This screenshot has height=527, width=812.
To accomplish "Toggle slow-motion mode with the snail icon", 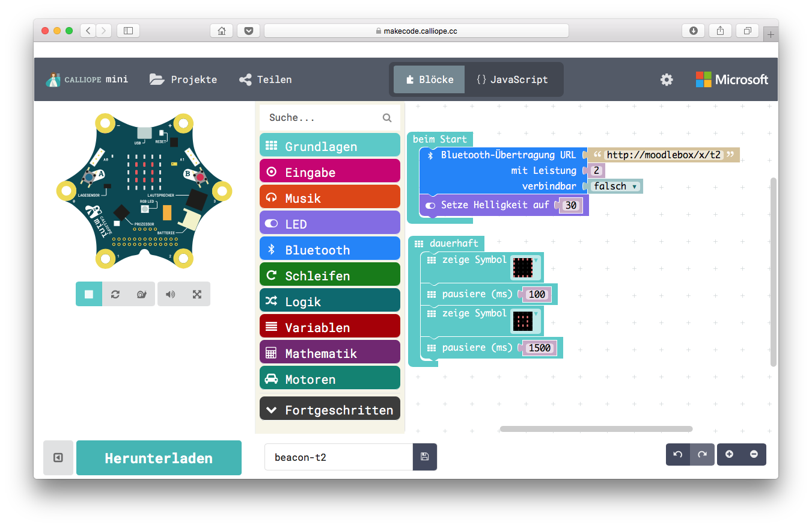I will coord(141,294).
